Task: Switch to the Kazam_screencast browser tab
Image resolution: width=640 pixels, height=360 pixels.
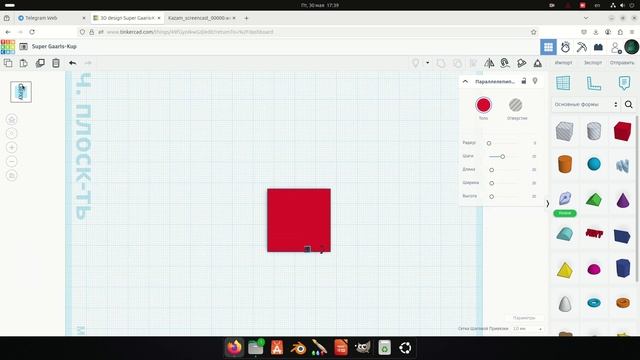Action: click(202, 18)
